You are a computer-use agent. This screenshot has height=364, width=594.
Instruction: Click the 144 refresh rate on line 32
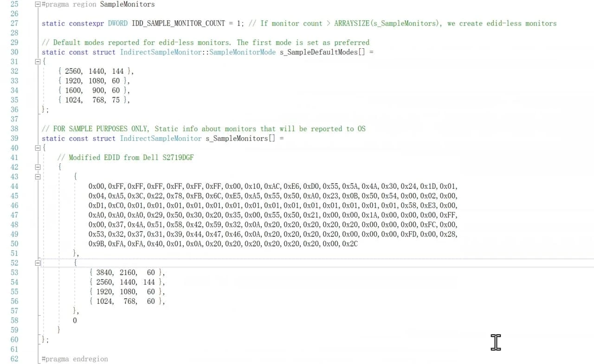coord(118,71)
